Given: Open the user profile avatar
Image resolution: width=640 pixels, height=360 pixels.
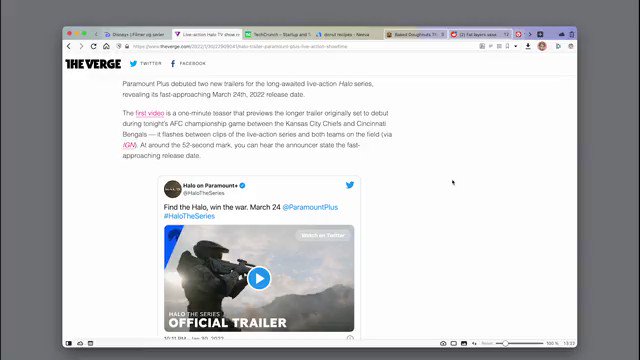Looking at the screenshot, I should [x=542, y=46].
